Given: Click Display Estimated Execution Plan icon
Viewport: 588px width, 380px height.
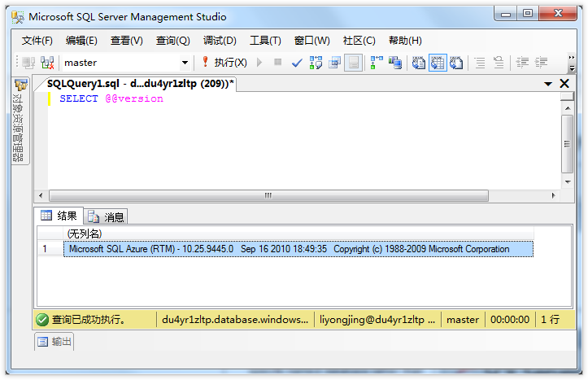Looking at the screenshot, I should pyautogui.click(x=316, y=63).
